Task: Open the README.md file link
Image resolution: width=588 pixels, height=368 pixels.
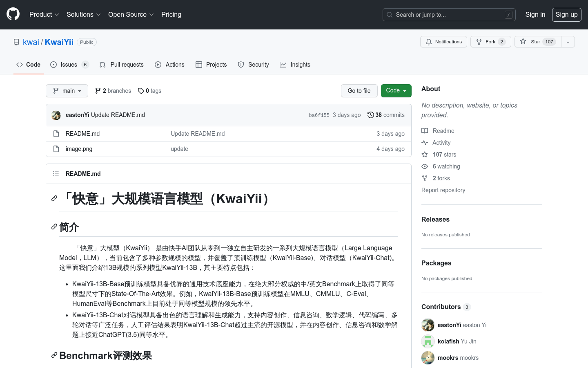Action: pyautogui.click(x=83, y=134)
